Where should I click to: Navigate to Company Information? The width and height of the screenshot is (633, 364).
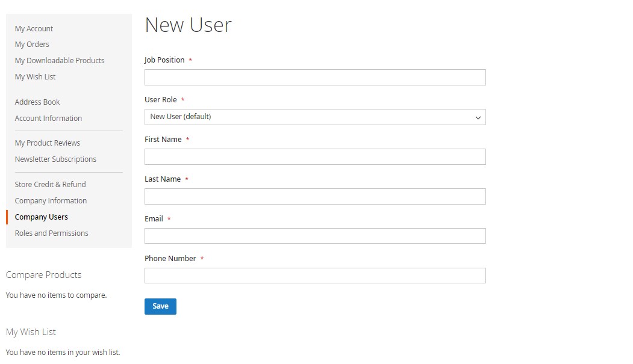click(x=51, y=201)
